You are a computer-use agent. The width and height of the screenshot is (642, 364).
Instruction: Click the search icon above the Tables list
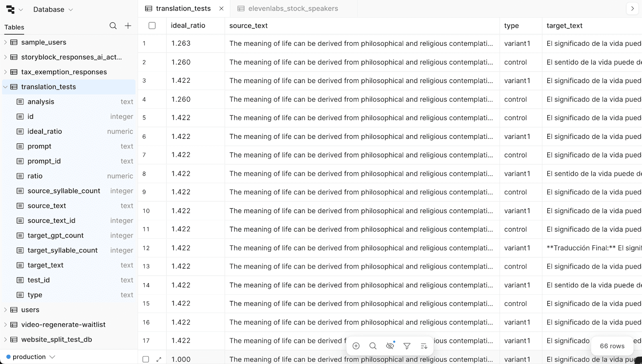[x=113, y=26]
